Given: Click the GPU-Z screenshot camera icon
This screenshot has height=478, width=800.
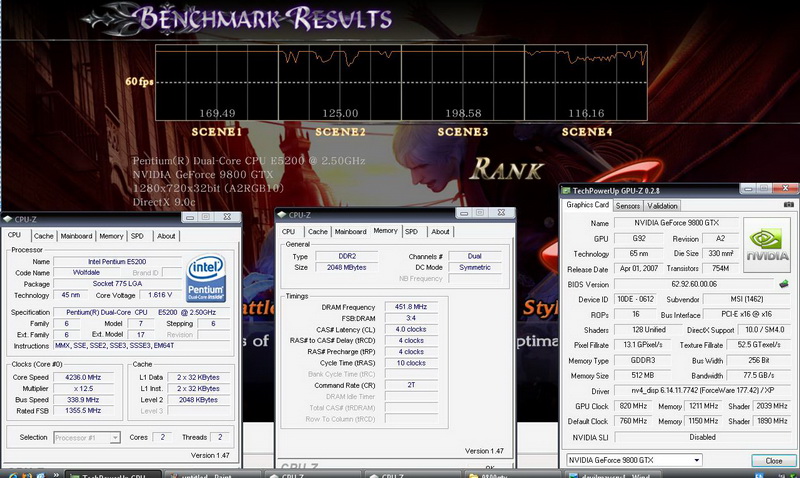Looking at the screenshot, I should pos(789,205).
